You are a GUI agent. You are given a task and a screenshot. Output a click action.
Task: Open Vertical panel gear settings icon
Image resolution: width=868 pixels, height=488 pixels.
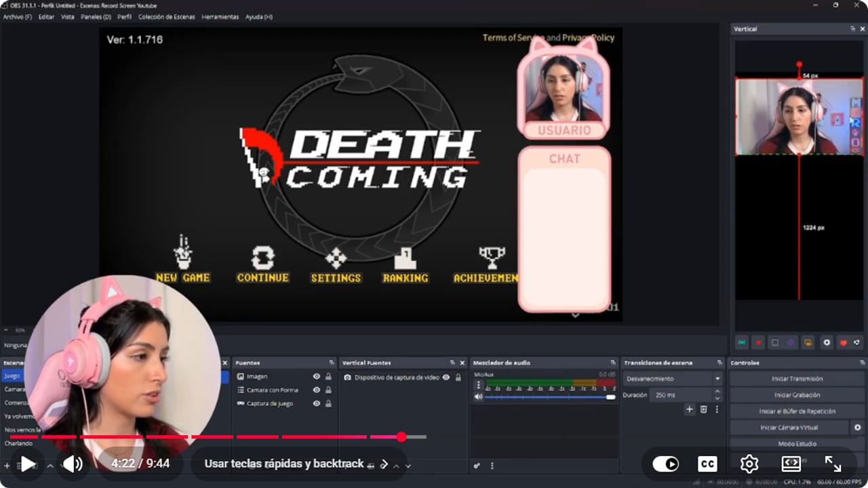point(827,343)
